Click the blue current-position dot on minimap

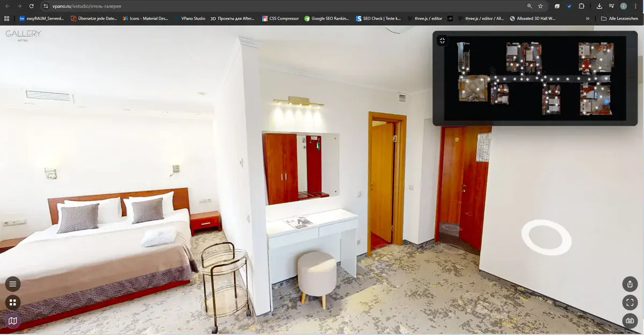point(607,100)
